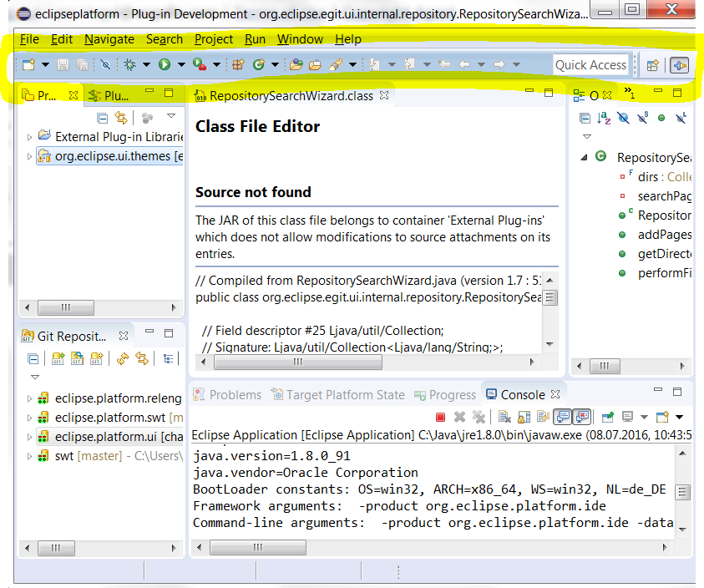The width and height of the screenshot is (704, 588).
Task: Click Clear Console icon
Action: [x=504, y=418]
